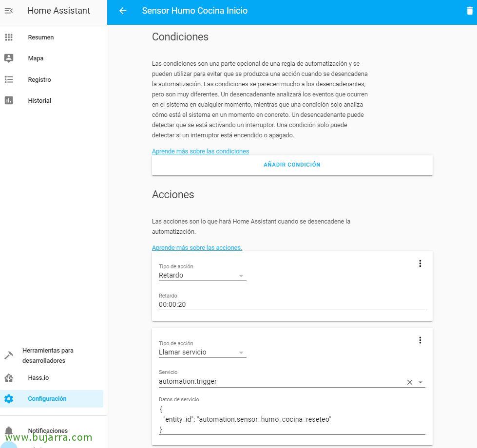
Task: Click the Retardo time field showing 00:00:20
Action: pos(292,304)
